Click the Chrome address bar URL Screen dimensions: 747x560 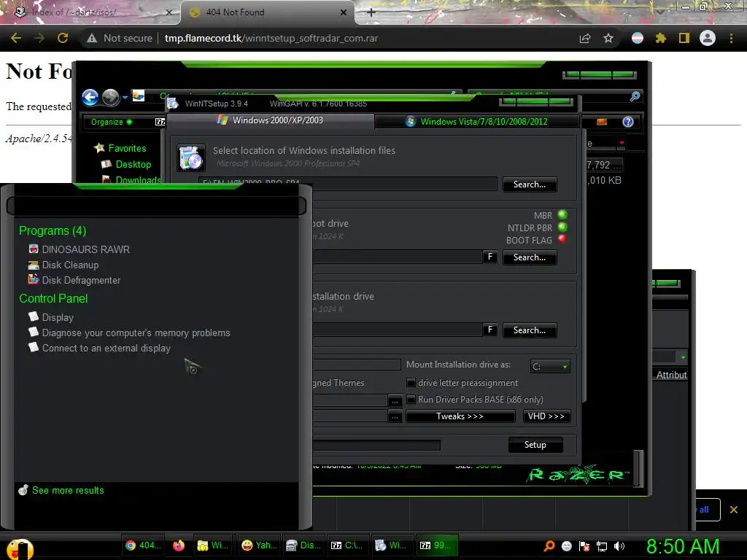pyautogui.click(x=271, y=39)
